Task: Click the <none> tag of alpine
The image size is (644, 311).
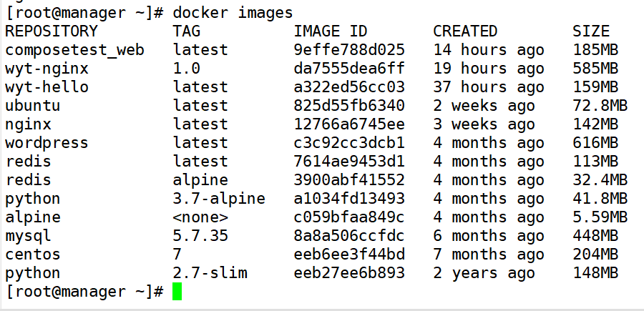Action: [200, 217]
